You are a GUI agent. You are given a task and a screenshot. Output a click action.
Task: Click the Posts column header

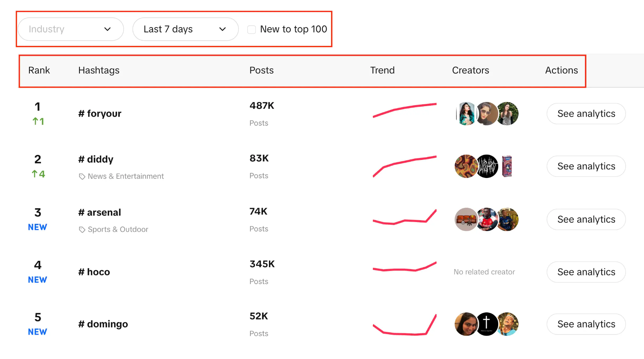tap(261, 70)
